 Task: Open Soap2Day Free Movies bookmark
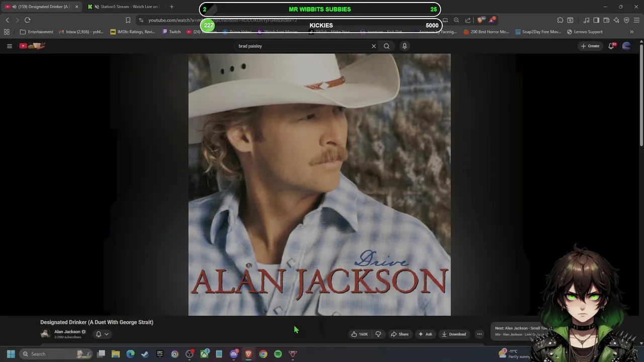[538, 32]
